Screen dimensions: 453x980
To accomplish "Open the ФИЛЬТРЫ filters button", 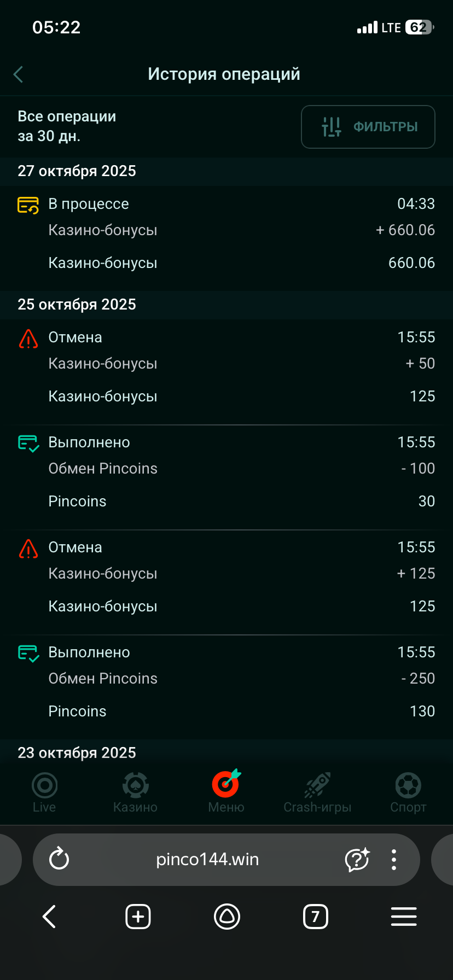I will coord(368,127).
